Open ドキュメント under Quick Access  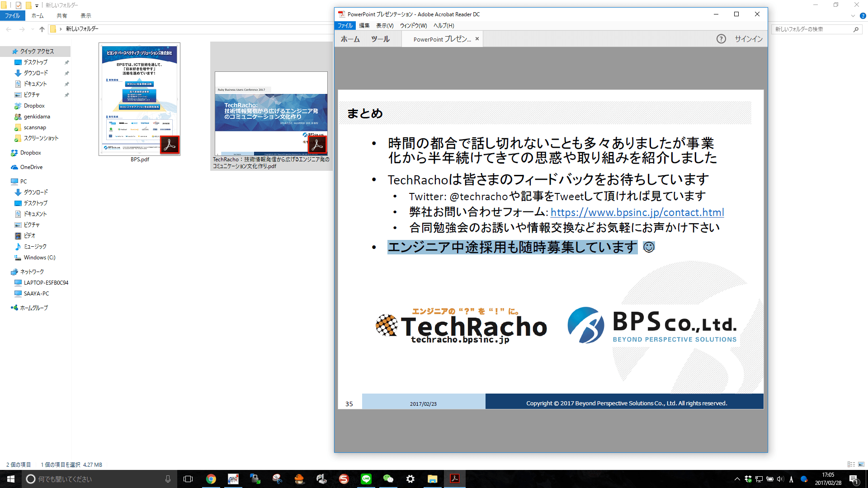(x=35, y=84)
